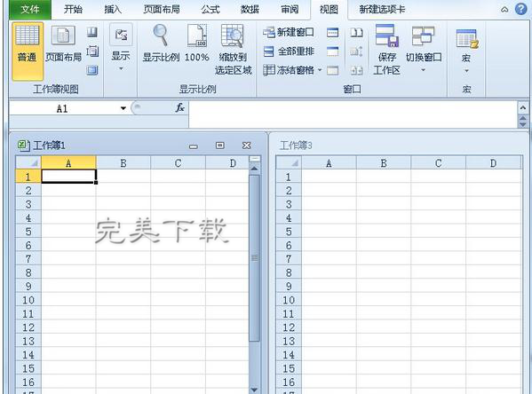Image resolution: width=532 pixels, height=394 pixels.
Task: Open the New Tab (新建选项卡) ribbon tab
Action: (x=383, y=9)
